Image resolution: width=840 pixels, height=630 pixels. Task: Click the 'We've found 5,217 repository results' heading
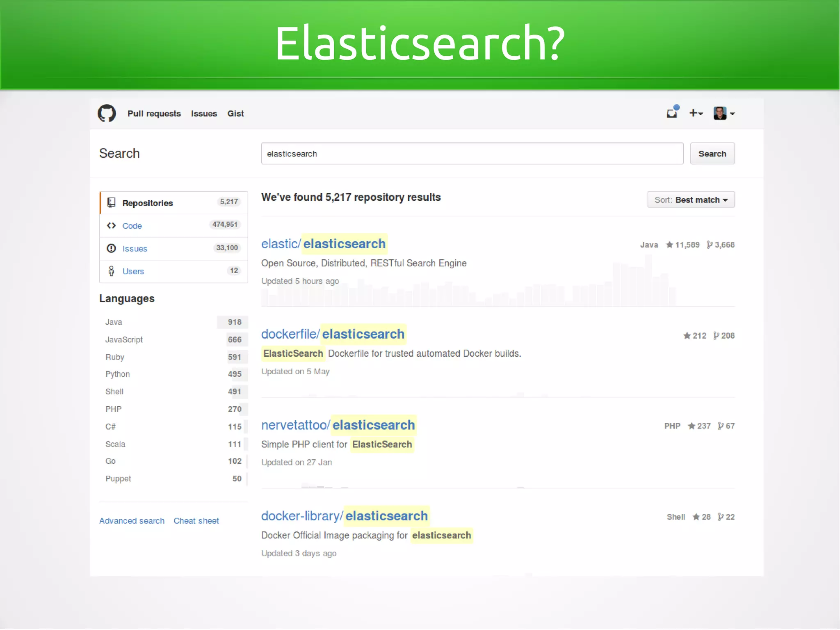[x=351, y=197]
